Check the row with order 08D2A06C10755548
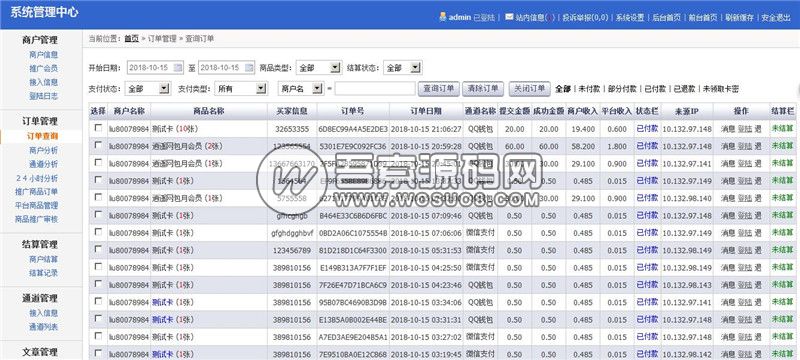 98,232
